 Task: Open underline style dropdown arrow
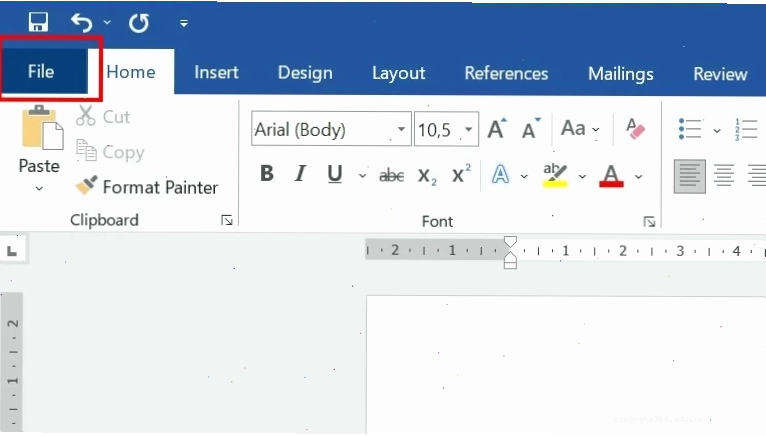click(x=362, y=175)
